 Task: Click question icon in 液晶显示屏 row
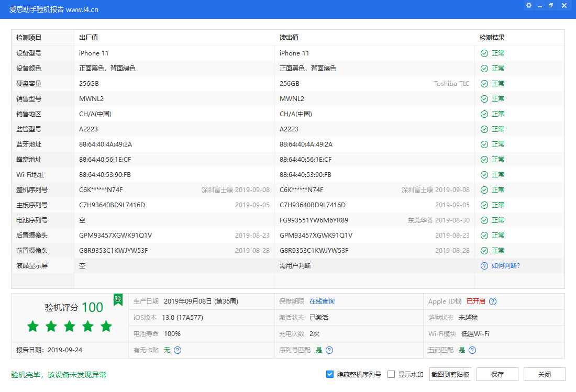click(484, 266)
